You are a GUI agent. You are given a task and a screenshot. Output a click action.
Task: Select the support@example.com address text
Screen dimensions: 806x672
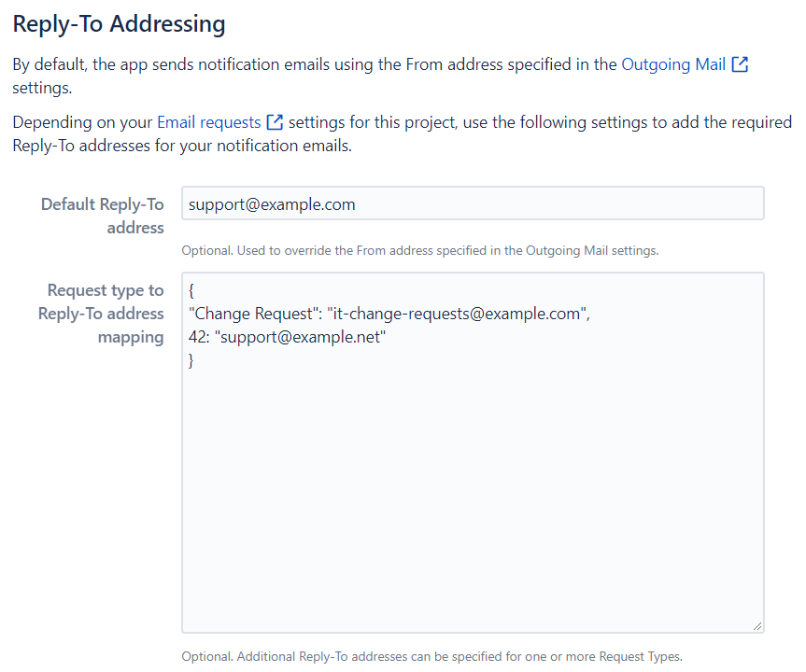(270, 203)
